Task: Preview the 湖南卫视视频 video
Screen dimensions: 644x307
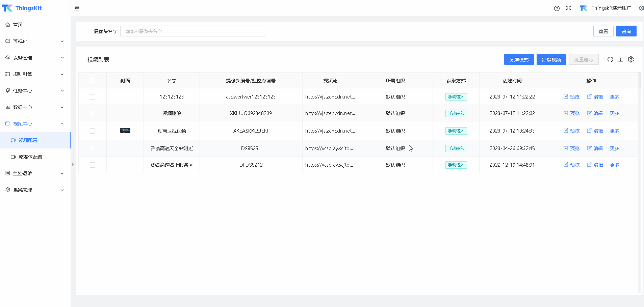Action: 571,131
